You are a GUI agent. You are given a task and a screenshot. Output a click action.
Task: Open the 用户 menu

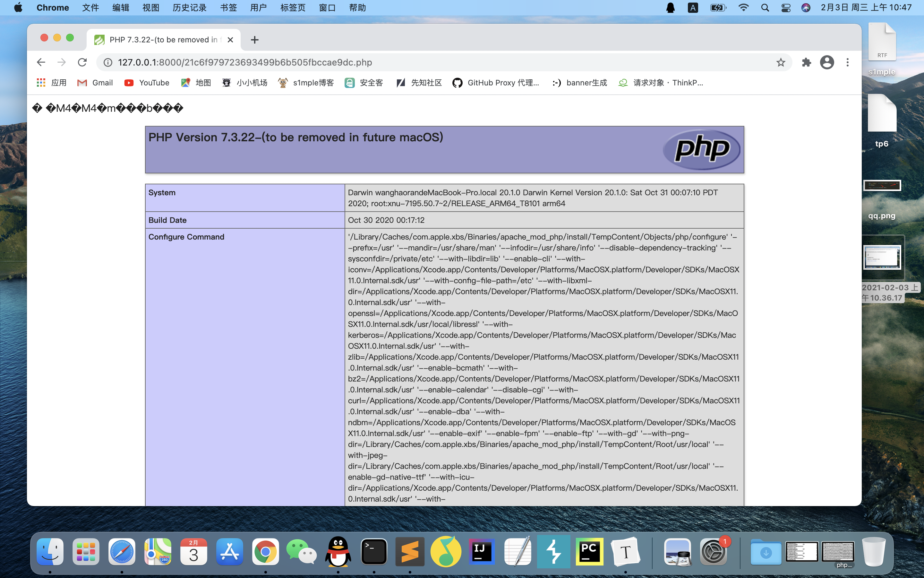coord(259,8)
